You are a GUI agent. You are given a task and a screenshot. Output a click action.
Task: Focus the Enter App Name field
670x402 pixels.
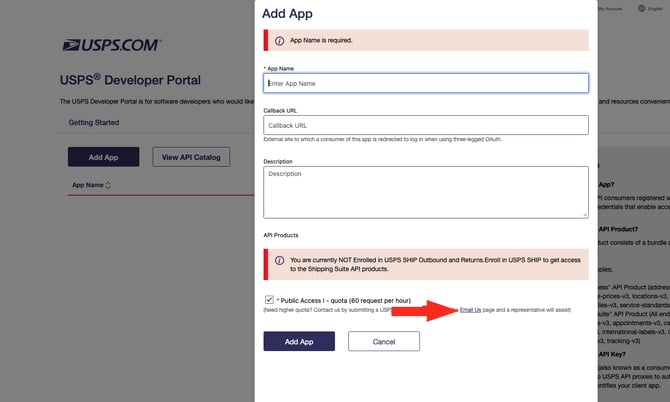(x=426, y=83)
